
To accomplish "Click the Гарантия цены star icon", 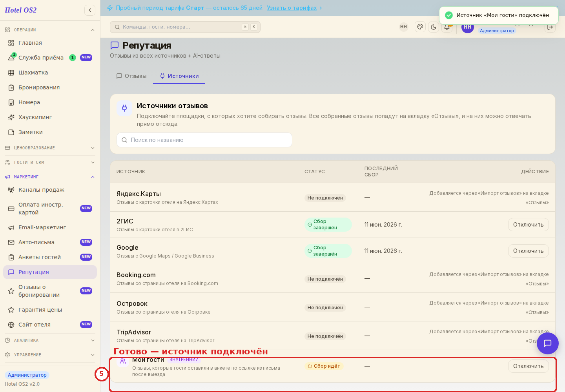I will click(11, 310).
